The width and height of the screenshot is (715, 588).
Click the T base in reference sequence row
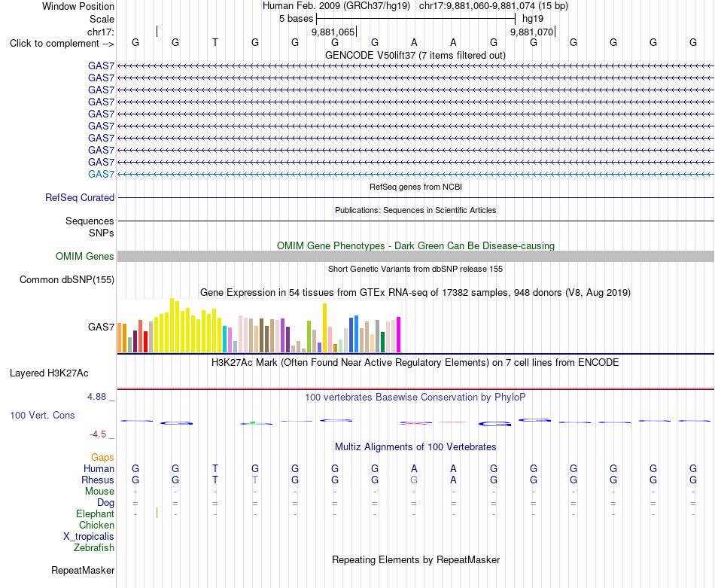214,42
